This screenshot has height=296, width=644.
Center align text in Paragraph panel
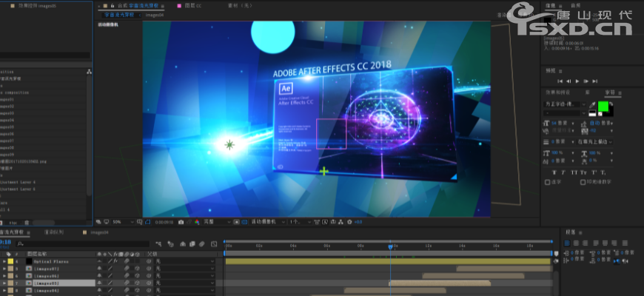tap(576, 243)
